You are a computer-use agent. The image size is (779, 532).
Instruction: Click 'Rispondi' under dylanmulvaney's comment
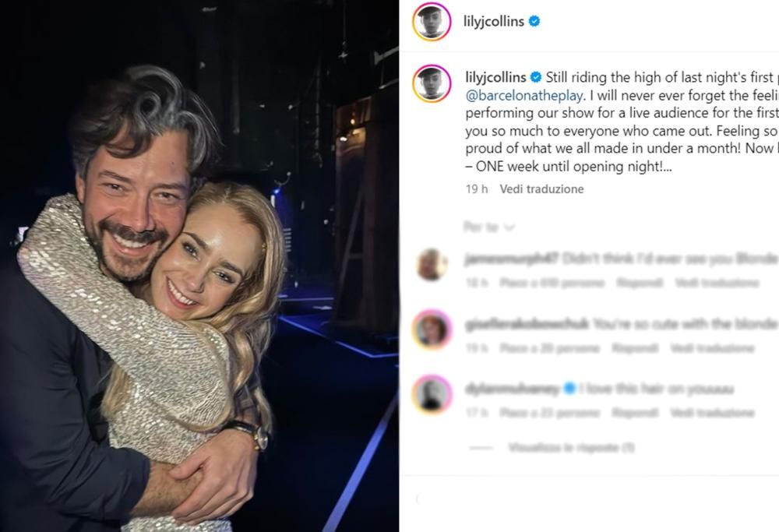pyautogui.click(x=635, y=413)
